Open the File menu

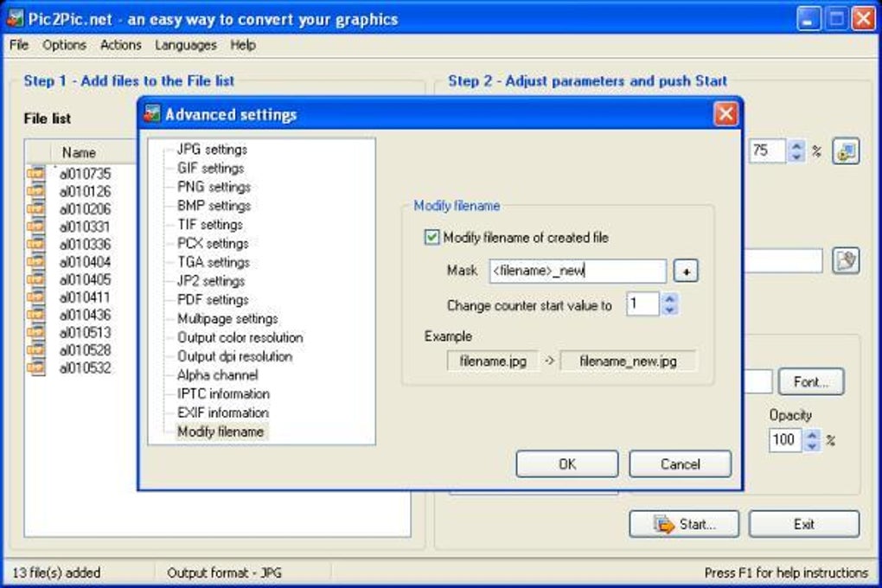pyautogui.click(x=18, y=45)
